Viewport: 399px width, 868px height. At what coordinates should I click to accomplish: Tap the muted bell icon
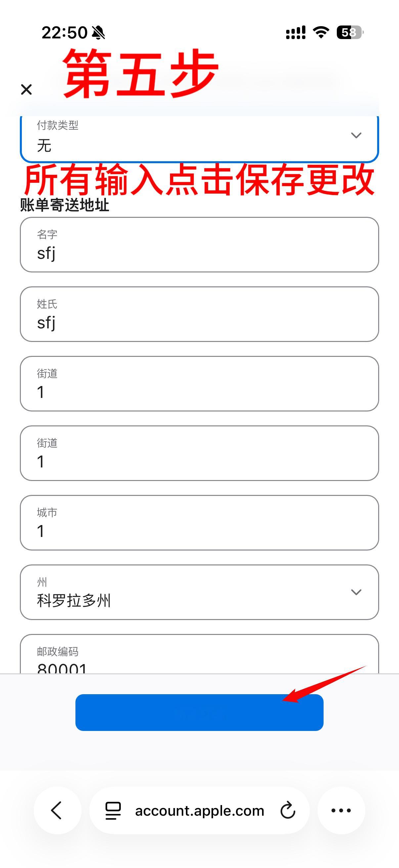pos(99,33)
